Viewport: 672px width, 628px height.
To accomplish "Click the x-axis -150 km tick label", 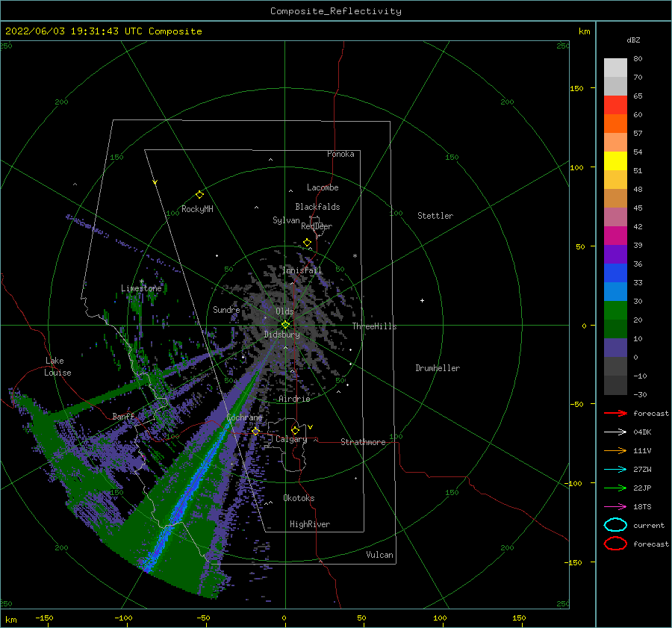I will pos(44,618).
